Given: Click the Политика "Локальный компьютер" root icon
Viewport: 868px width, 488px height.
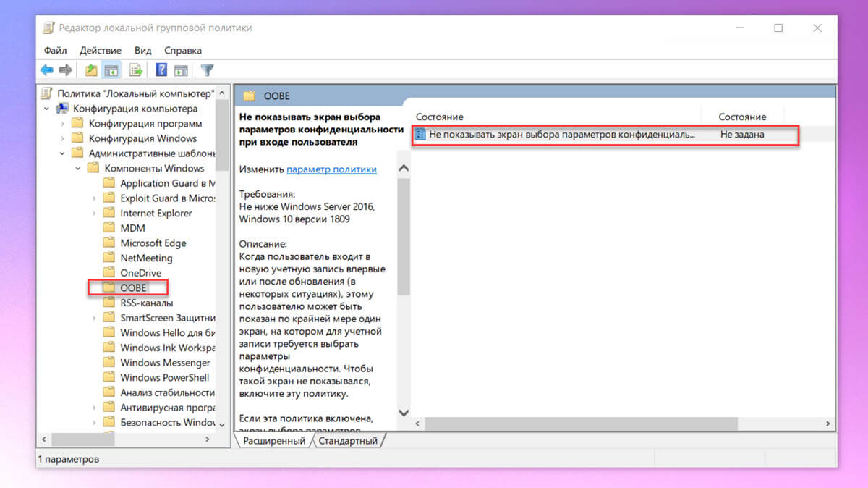Looking at the screenshot, I should click(x=47, y=93).
